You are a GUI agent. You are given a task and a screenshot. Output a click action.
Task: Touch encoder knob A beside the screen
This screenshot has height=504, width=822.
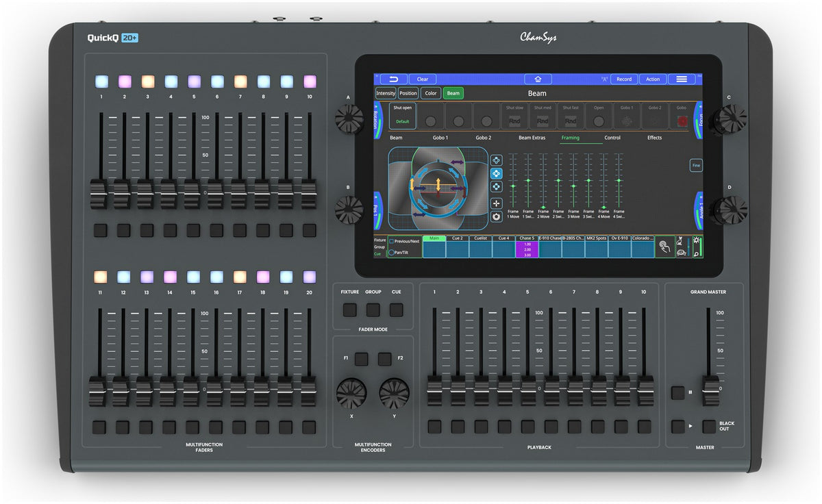point(349,120)
